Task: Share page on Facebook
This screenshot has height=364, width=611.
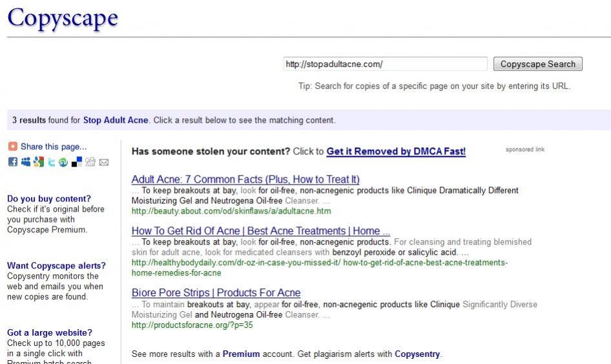Action: [x=13, y=162]
